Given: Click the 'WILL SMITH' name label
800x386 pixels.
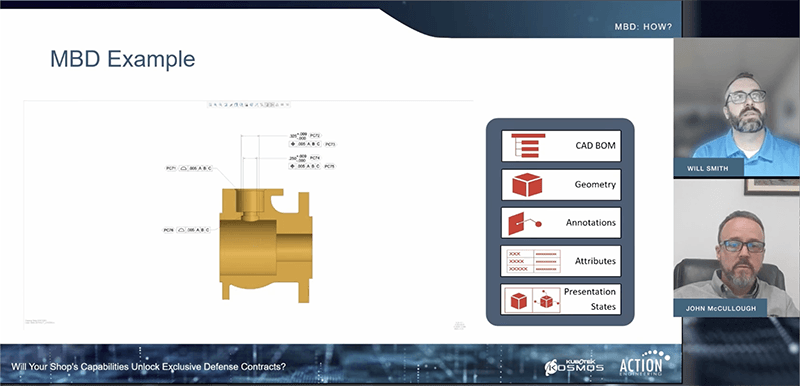Looking at the screenshot, I should [709, 168].
